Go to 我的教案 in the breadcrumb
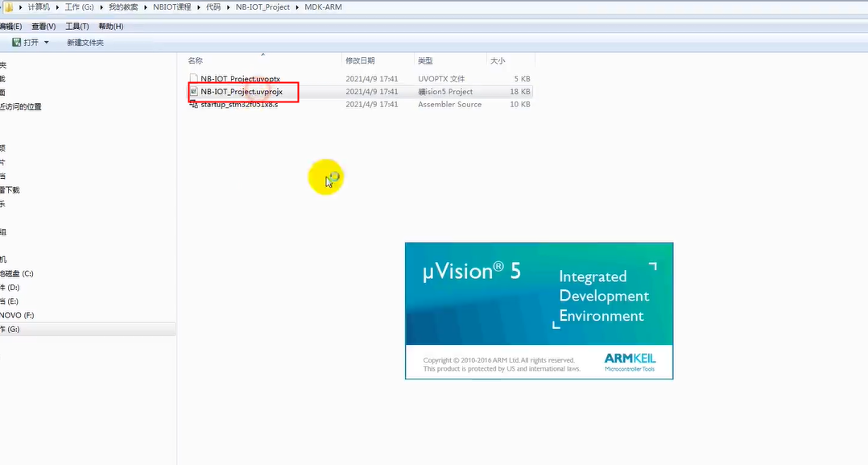868x465 pixels. coord(123,7)
